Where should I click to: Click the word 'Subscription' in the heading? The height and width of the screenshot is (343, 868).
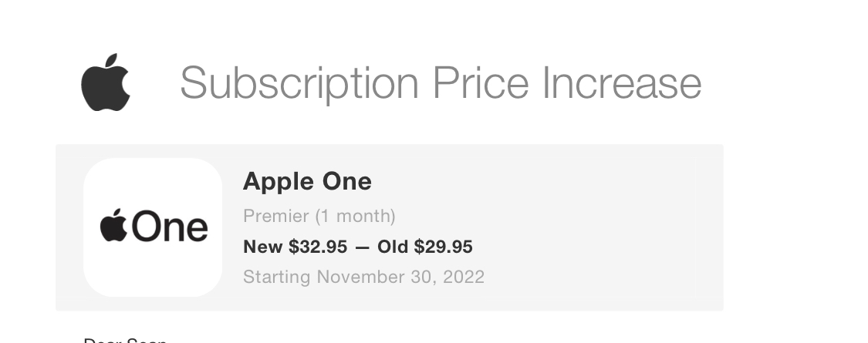(x=299, y=83)
